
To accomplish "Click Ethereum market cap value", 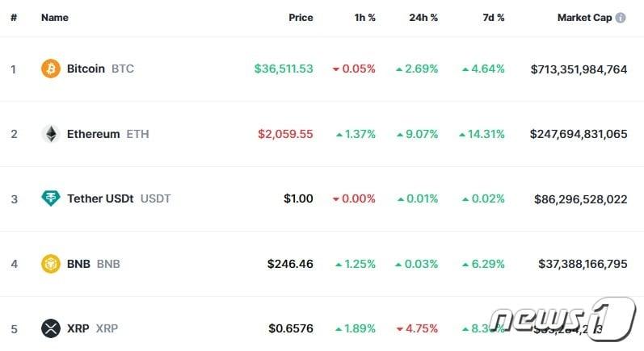I will [579, 134].
